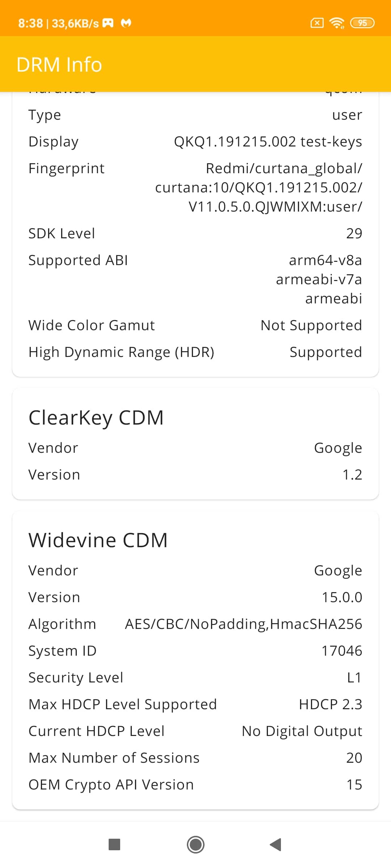Select the Fingerprint build string value
This screenshot has width=391, height=868.
click(x=258, y=187)
